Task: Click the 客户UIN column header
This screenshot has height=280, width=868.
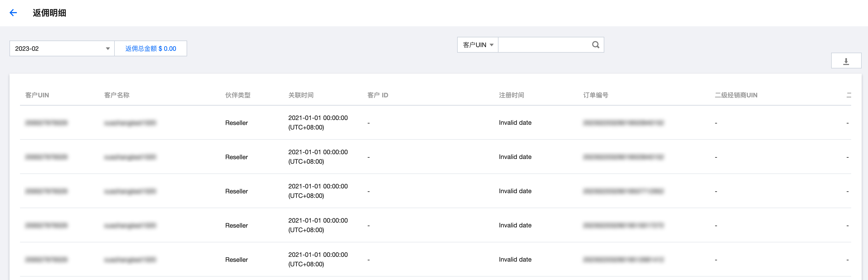Action: [x=37, y=95]
